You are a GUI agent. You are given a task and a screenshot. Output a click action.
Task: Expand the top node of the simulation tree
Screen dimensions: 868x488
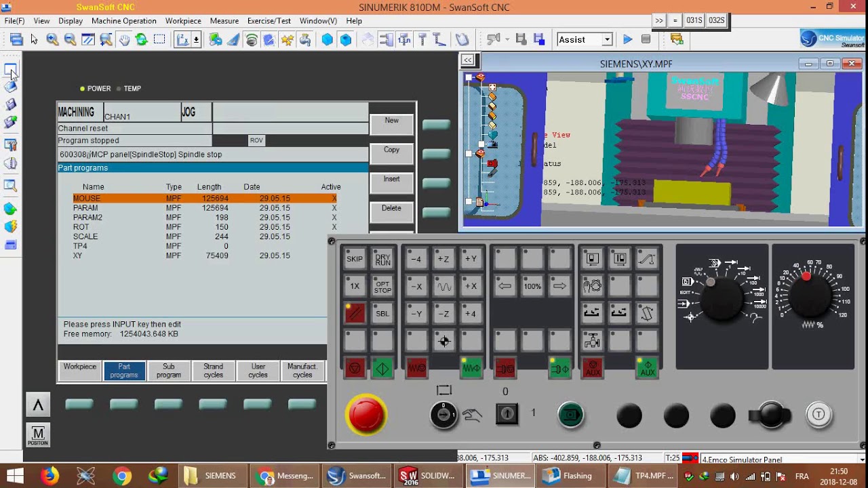[469, 77]
